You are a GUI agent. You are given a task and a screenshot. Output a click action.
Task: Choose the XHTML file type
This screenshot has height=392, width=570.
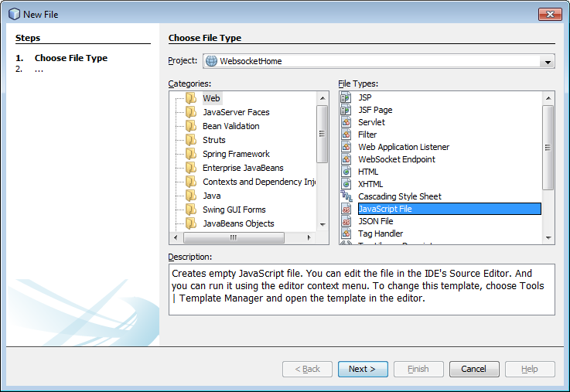pyautogui.click(x=370, y=184)
